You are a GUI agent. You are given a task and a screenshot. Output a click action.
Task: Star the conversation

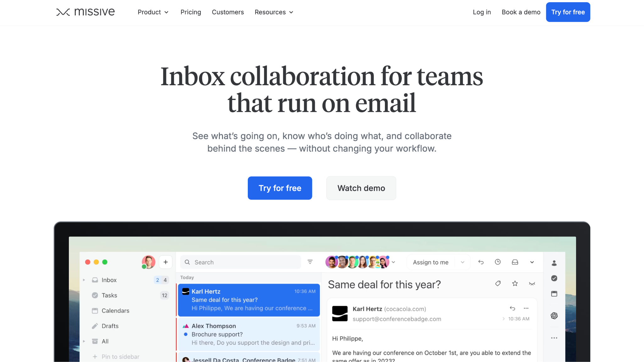click(x=515, y=283)
